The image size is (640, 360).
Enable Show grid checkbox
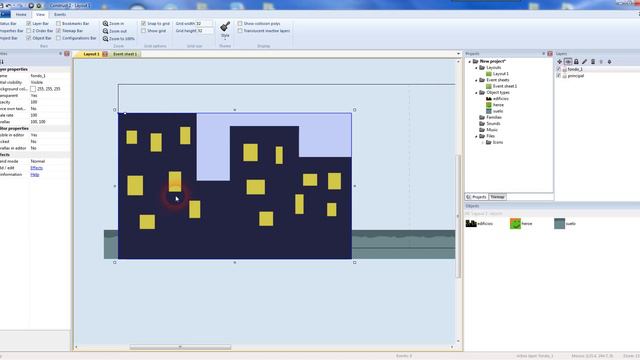(144, 31)
